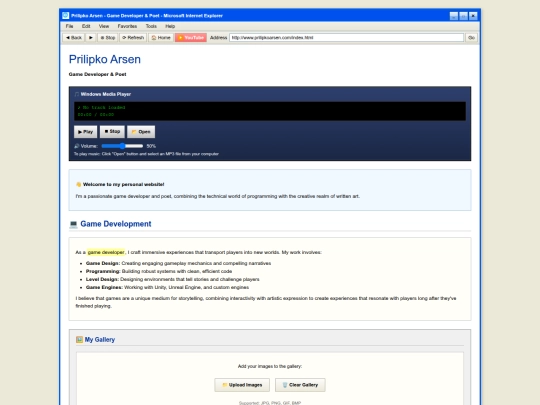Click the My Gallery heading
The height and width of the screenshot is (405, 540).
click(x=100, y=340)
